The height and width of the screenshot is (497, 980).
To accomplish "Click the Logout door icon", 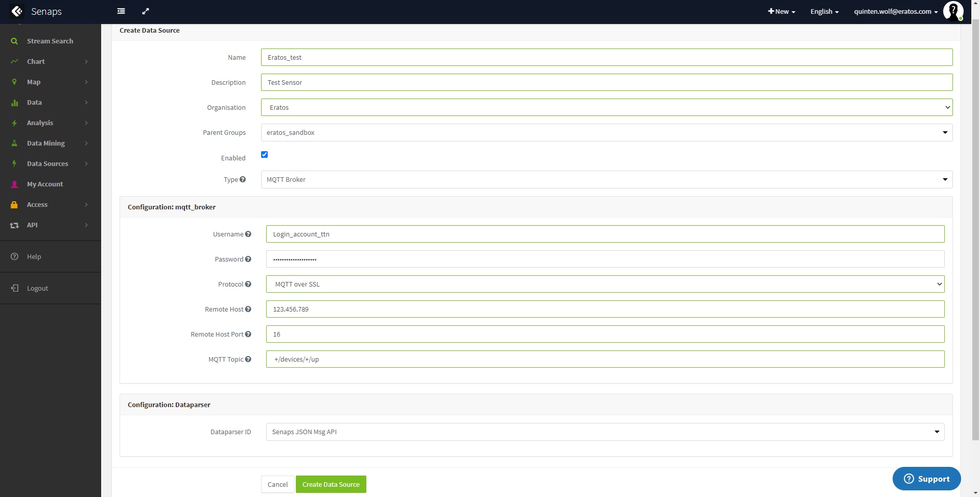I will coord(14,288).
